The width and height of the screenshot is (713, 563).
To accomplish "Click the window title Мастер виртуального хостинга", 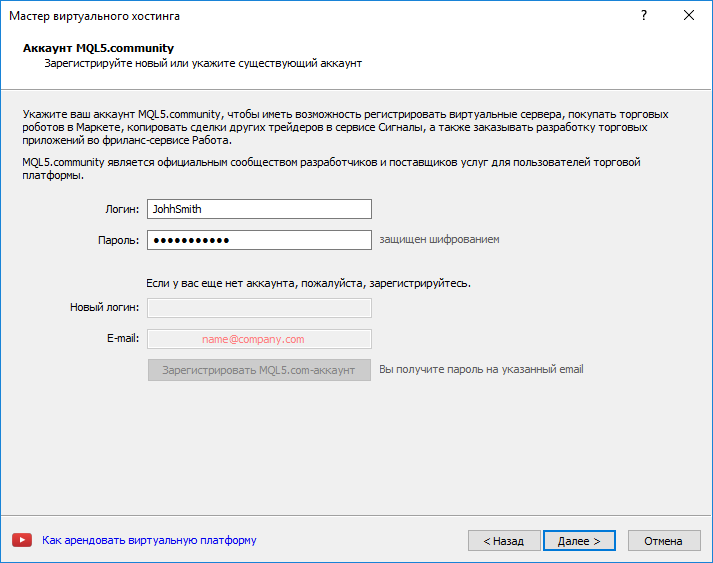I will 94,16.
